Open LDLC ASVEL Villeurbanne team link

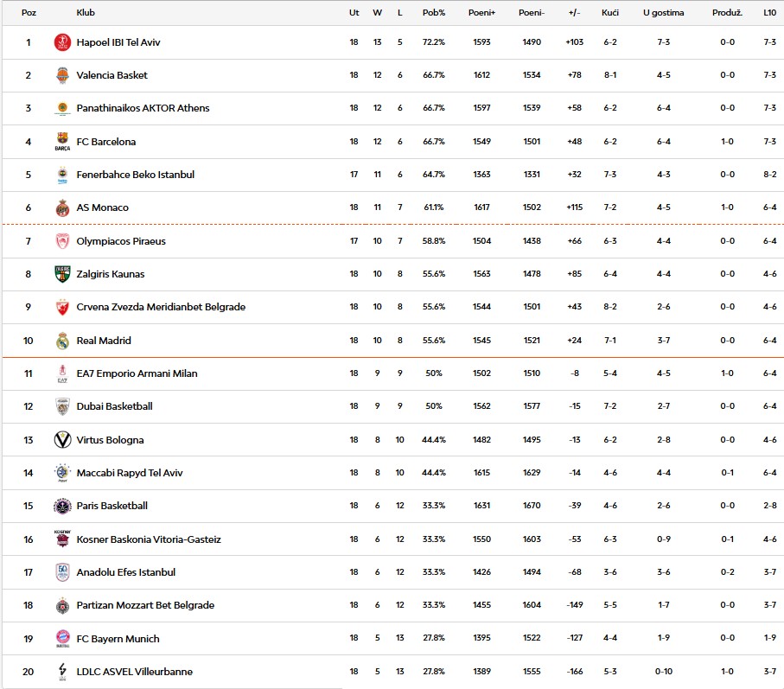point(134,672)
